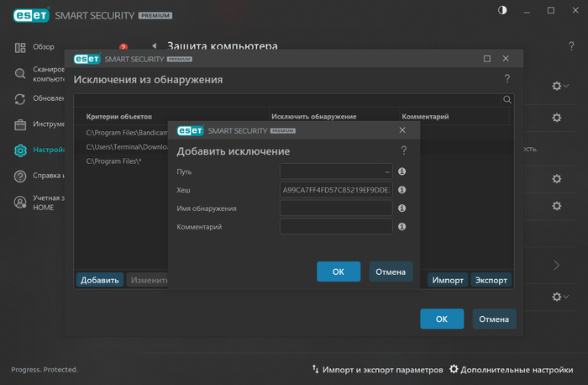Open Дополнительные настройки link at bottom

point(512,369)
